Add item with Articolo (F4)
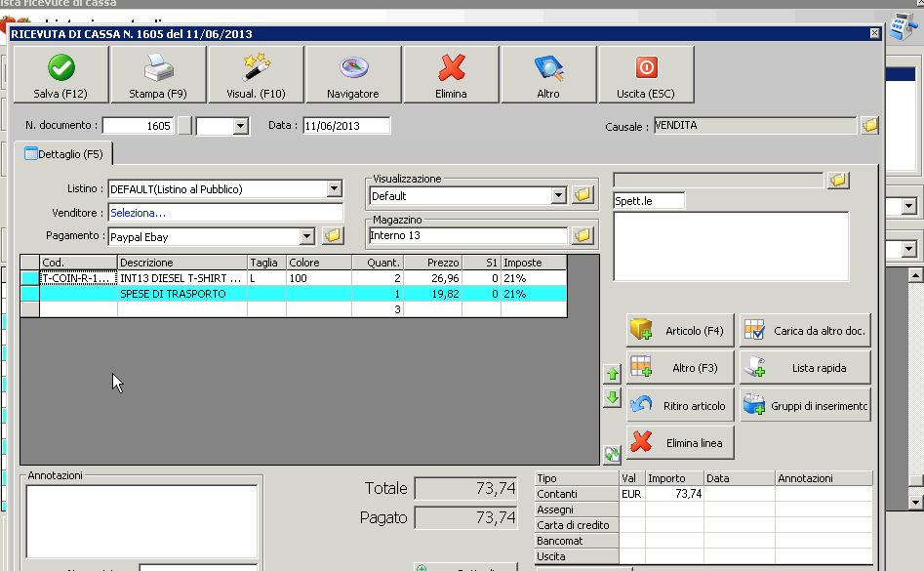This screenshot has width=924, height=571. (x=679, y=331)
